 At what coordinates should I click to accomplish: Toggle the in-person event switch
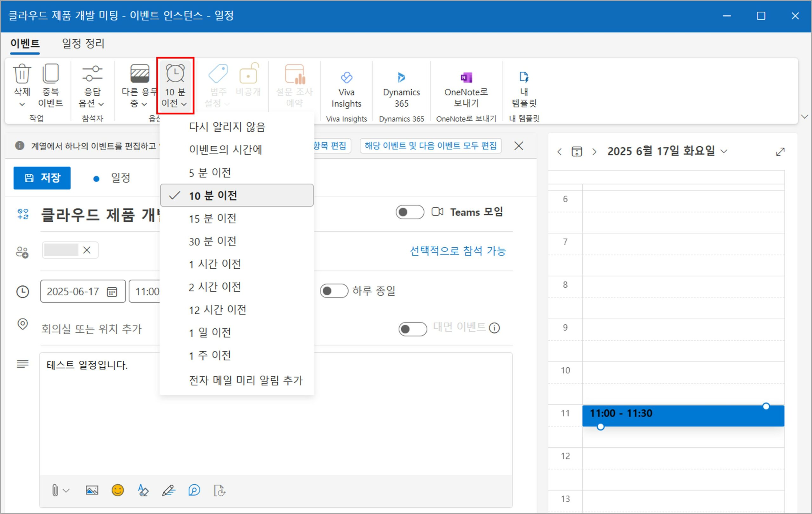click(x=412, y=328)
